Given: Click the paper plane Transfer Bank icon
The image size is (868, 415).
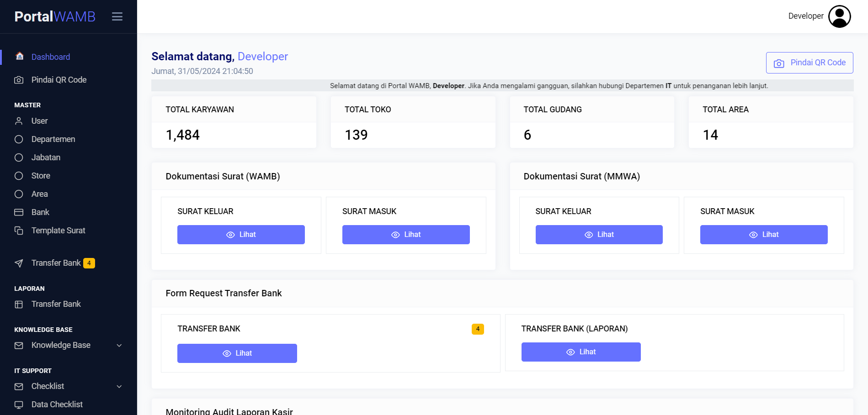Looking at the screenshot, I should [19, 263].
